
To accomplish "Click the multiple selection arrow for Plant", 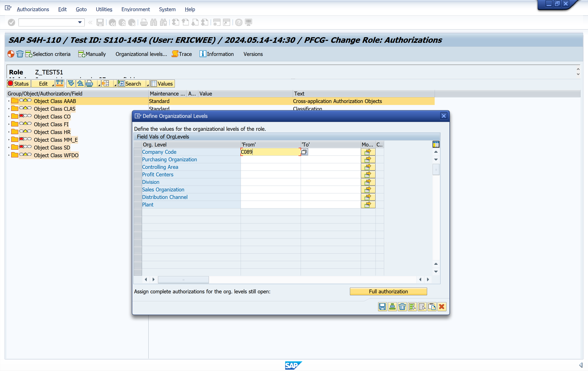I will [368, 205].
